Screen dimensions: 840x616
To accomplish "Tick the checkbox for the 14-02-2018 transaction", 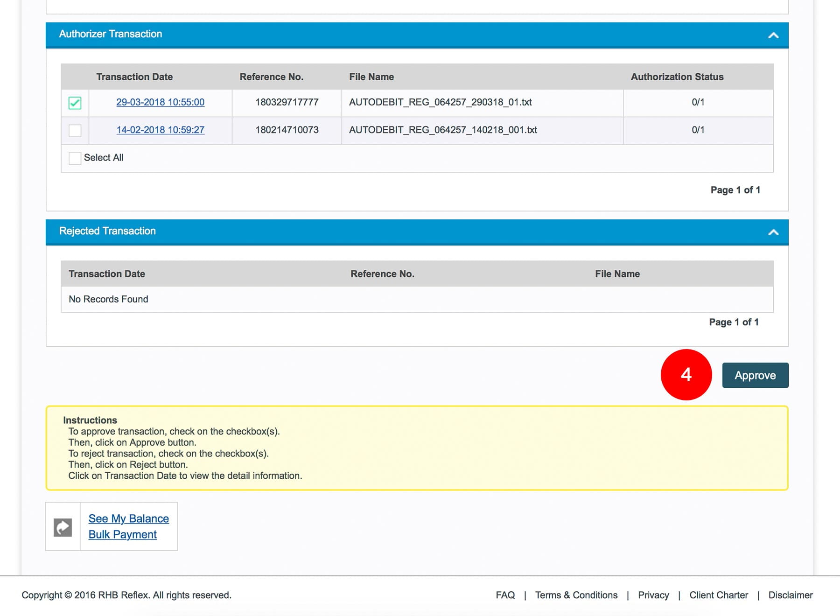I will click(75, 130).
